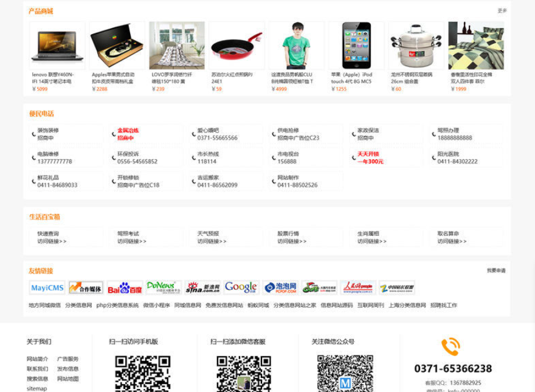Viewport: 535px width, 392px height.
Task: Click 更多 in the 产品商城 section
Action: coord(502,10)
